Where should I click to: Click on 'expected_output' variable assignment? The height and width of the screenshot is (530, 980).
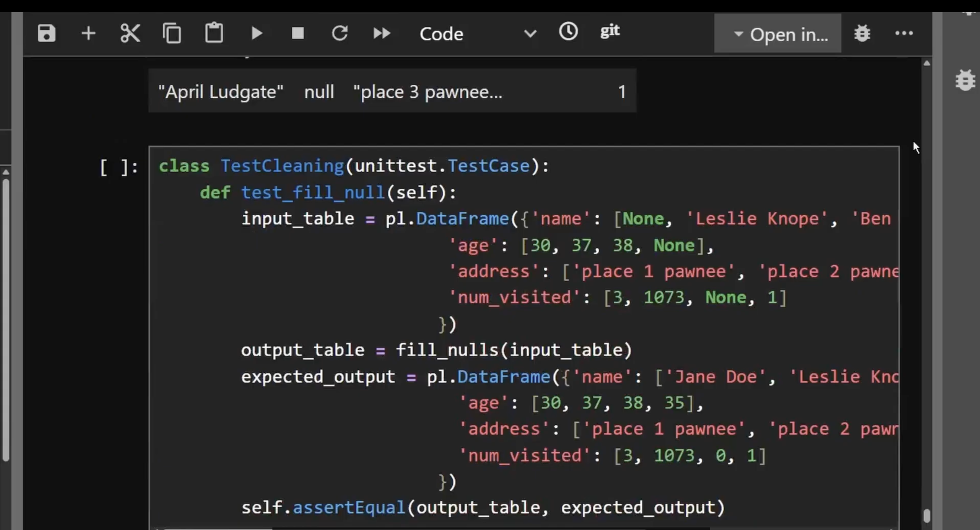click(318, 377)
